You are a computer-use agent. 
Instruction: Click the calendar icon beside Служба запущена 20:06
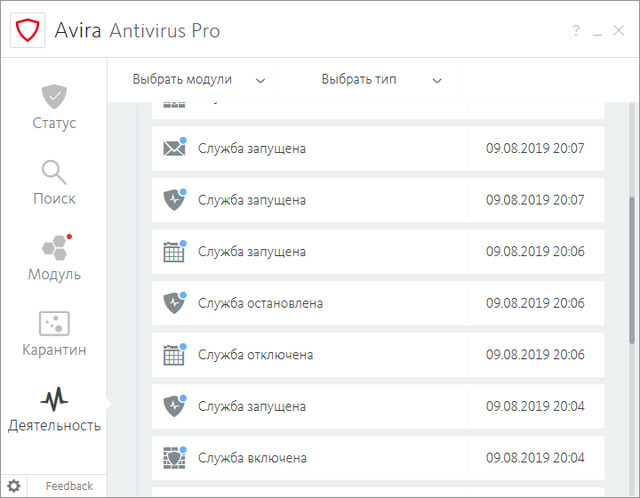[174, 251]
